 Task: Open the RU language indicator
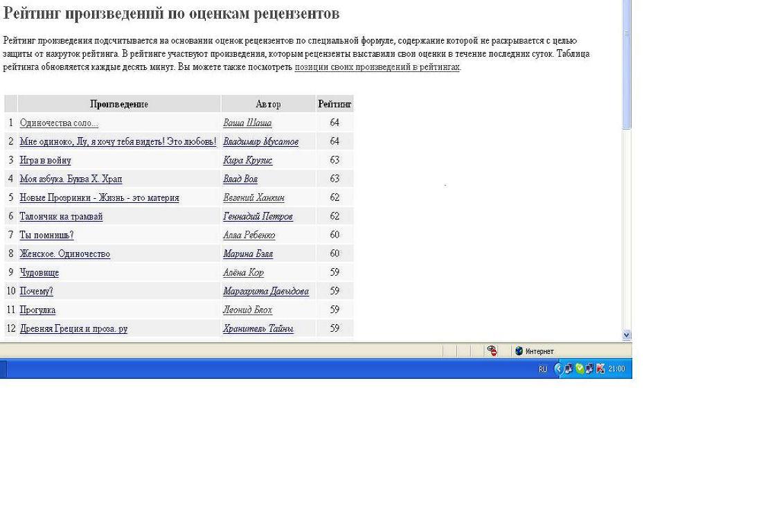(x=543, y=369)
